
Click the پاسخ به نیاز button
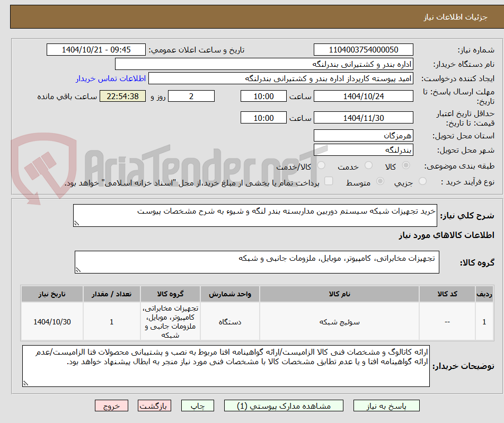[386, 406]
